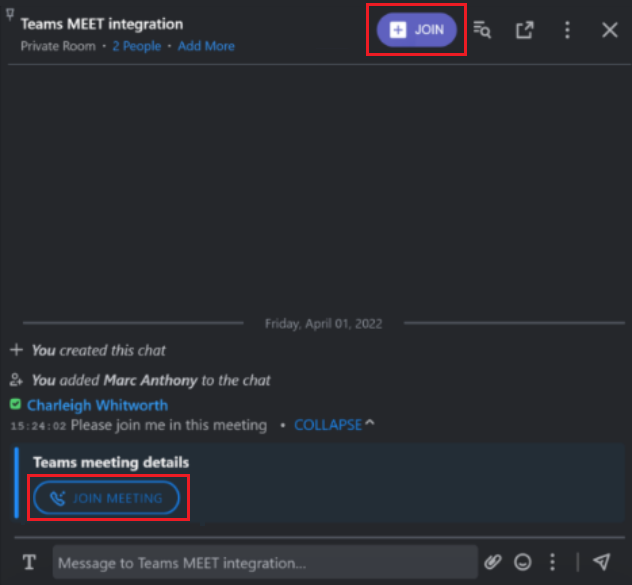This screenshot has height=585, width=632.
Task: Attach a file with paperclip icon
Action: (x=493, y=562)
